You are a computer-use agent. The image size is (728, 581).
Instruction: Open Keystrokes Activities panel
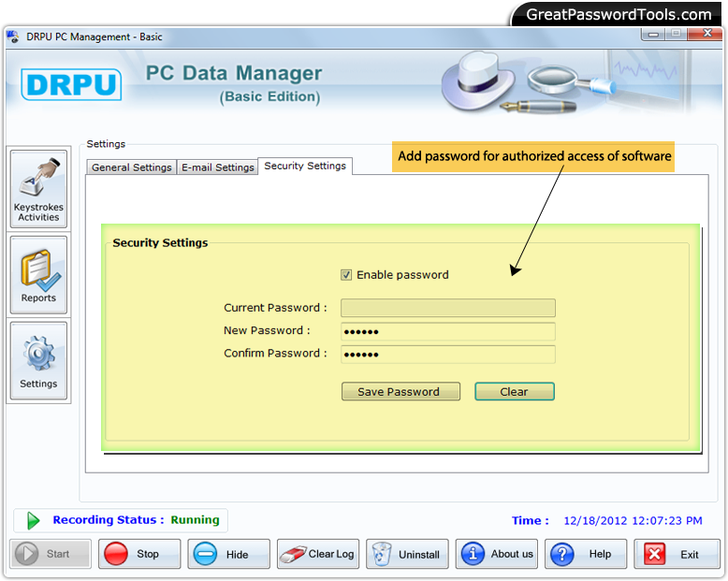(38, 188)
